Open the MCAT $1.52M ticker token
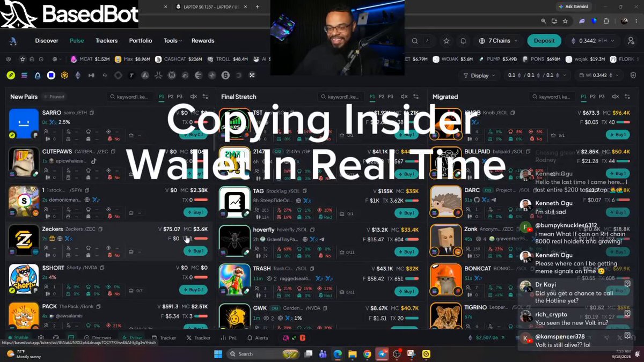This screenshot has height=362, width=644. [x=90, y=59]
